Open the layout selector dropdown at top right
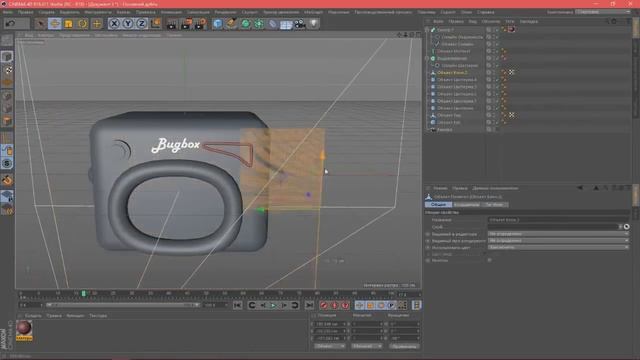The image size is (640, 360). click(x=603, y=12)
